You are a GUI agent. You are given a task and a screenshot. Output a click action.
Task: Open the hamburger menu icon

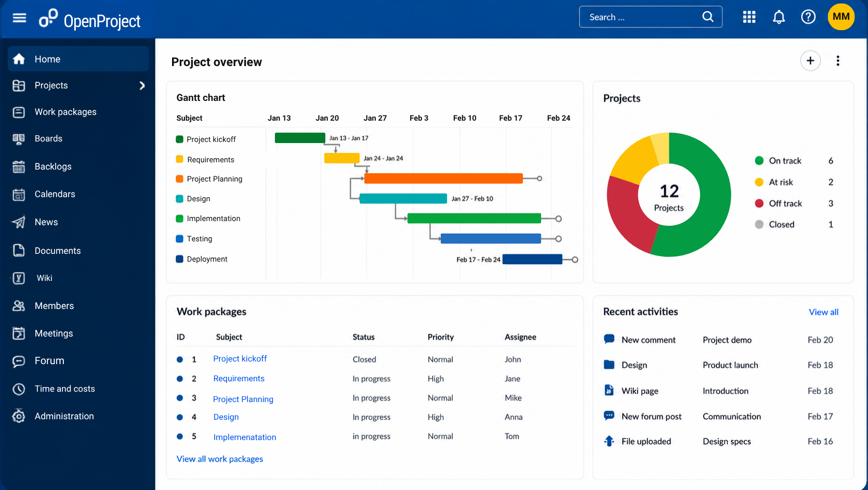(19, 18)
